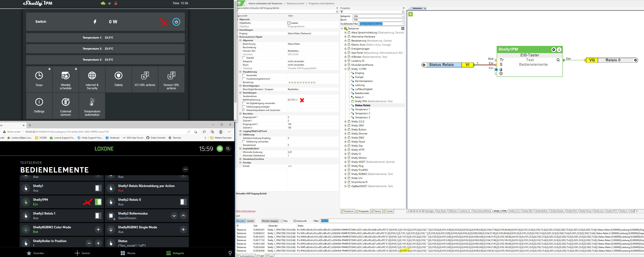Open the 'Mehr Informationen' link
The image size is (644, 257).
[x=246, y=211]
